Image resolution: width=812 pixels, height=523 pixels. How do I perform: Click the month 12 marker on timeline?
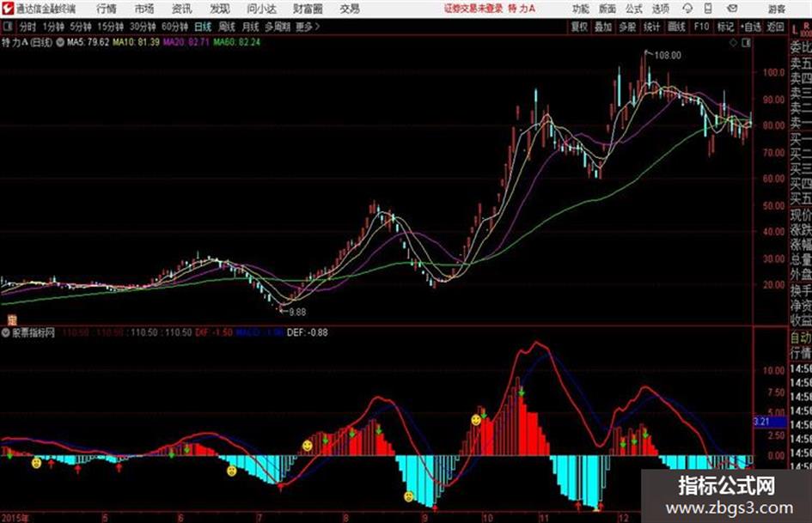623,518
